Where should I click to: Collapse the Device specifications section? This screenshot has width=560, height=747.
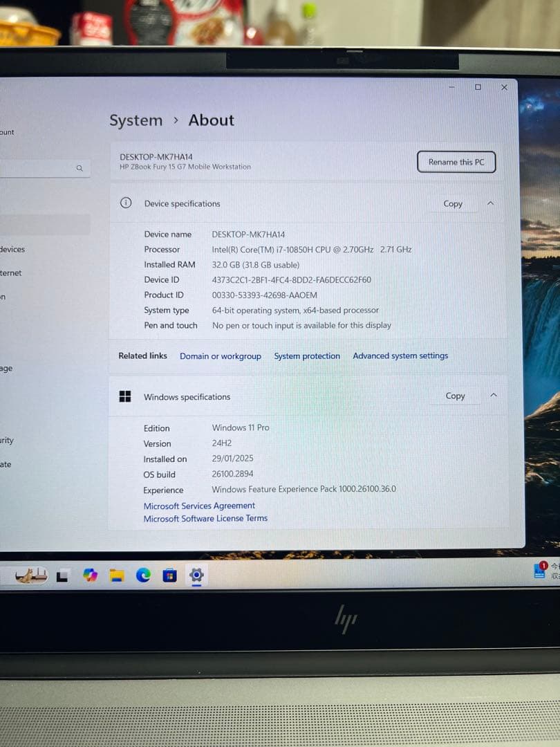491,203
